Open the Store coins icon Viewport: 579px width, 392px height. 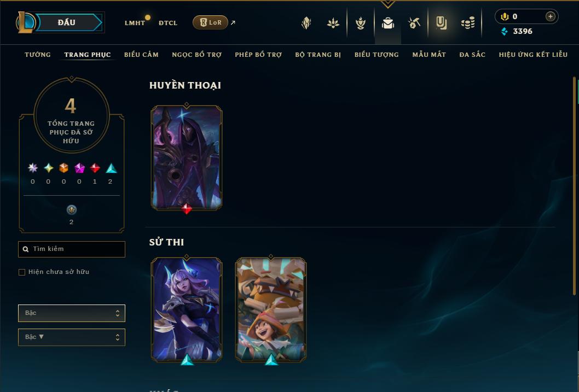point(468,23)
